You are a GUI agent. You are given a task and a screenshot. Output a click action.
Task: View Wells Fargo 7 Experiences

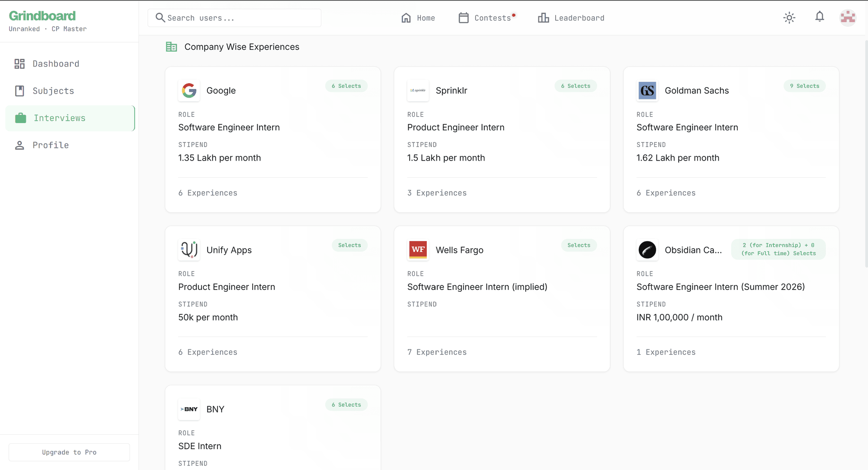tap(437, 352)
